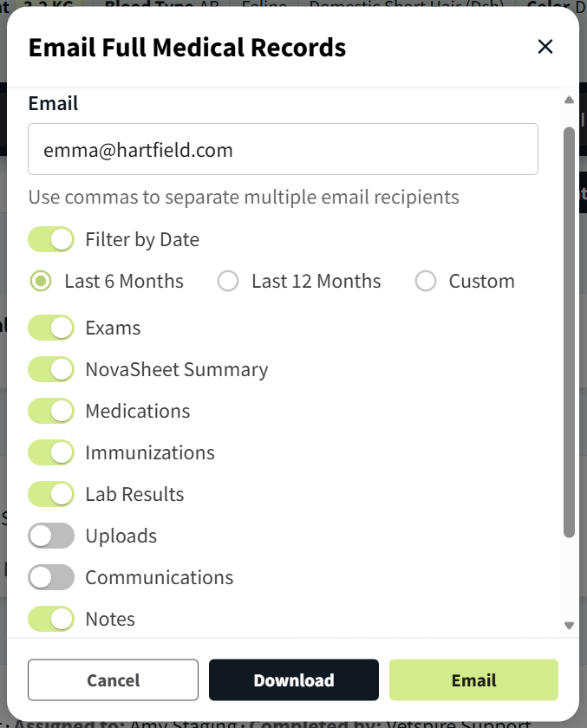
Task: Turn off the Lab Results toggle
Action: coord(51,494)
